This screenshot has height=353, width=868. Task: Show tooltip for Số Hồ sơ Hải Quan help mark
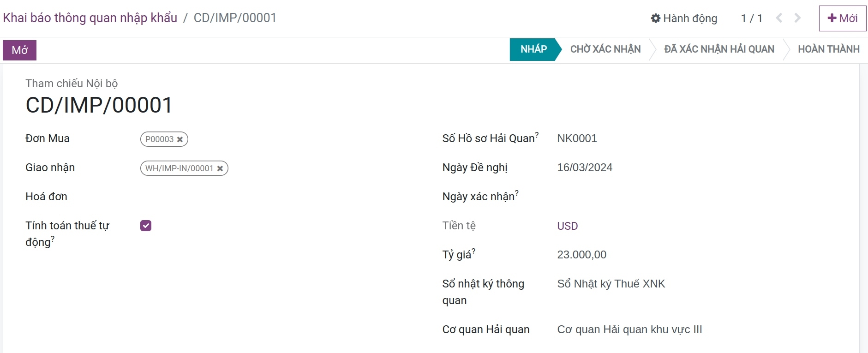pos(537,135)
